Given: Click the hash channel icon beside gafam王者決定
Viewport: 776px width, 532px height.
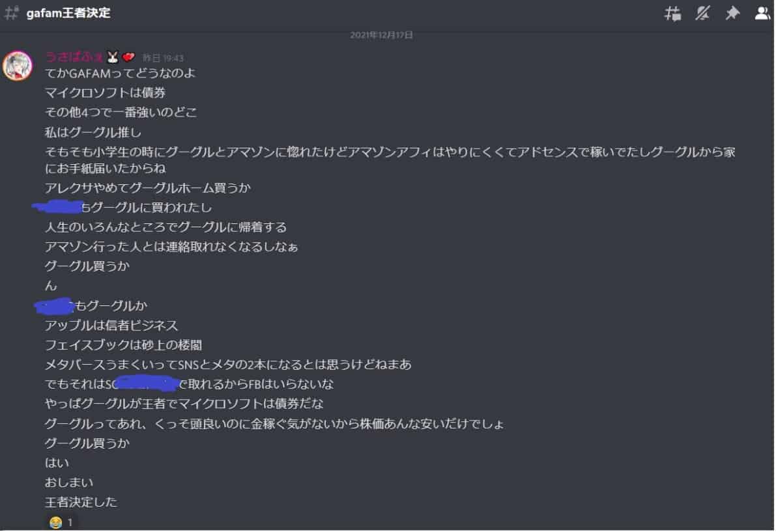Looking at the screenshot, I should [x=11, y=13].
